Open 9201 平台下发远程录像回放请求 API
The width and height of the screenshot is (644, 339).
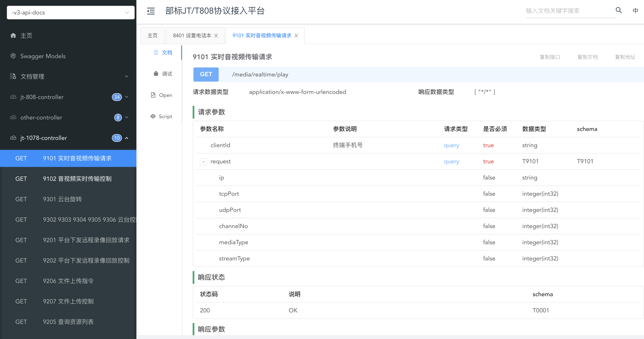coord(68,240)
